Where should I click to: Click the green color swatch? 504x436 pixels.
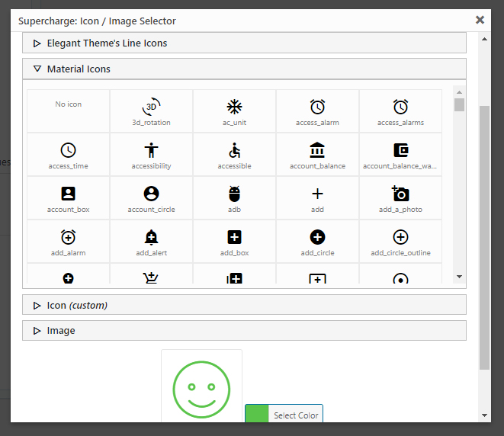pyautogui.click(x=257, y=414)
